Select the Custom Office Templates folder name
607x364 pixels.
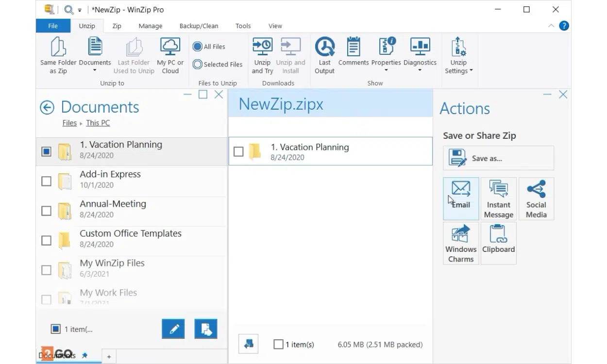131,233
